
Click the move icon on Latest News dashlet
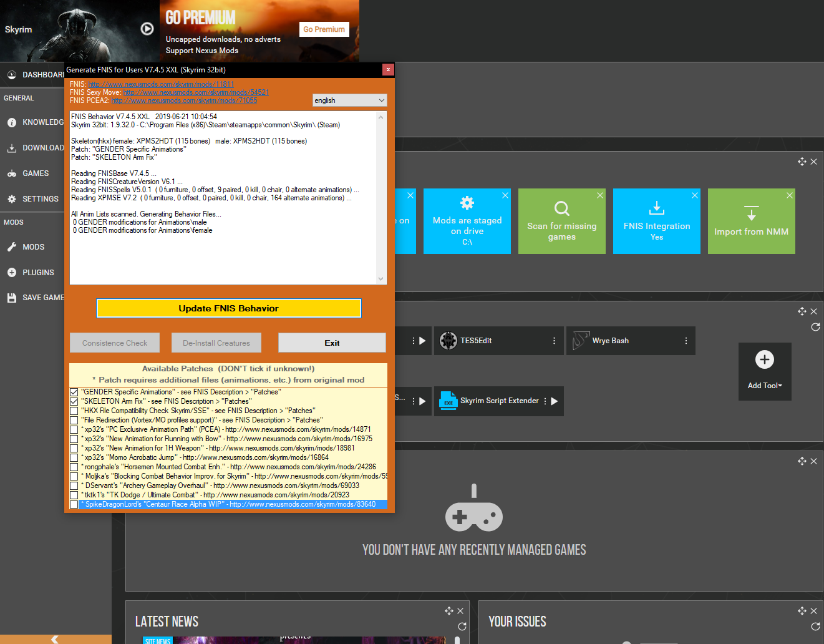(x=449, y=611)
